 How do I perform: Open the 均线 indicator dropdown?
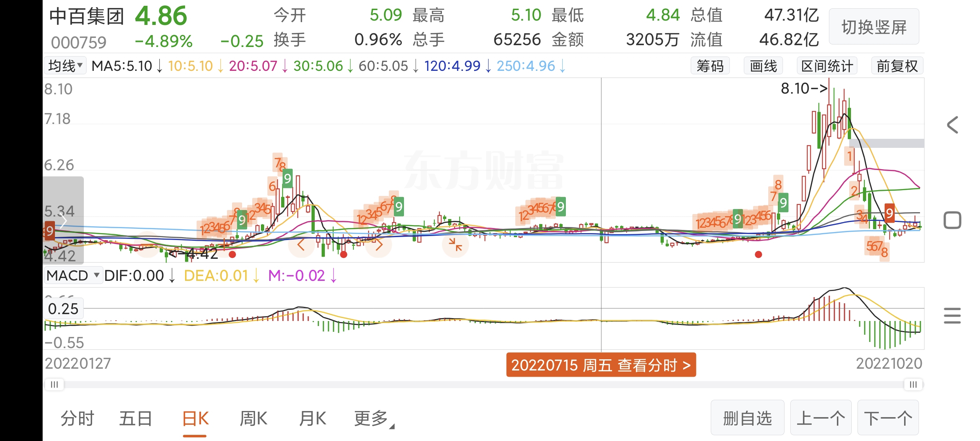point(65,66)
